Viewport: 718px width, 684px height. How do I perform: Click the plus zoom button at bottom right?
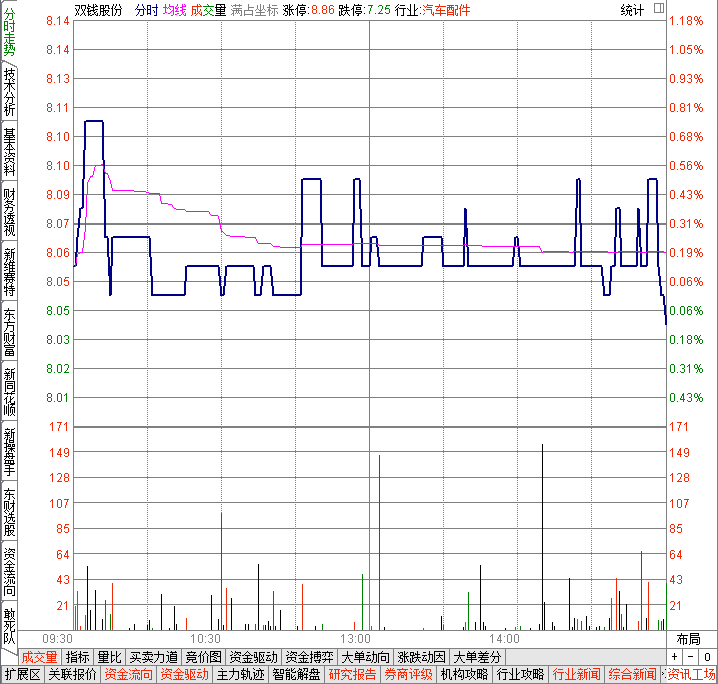click(675, 657)
